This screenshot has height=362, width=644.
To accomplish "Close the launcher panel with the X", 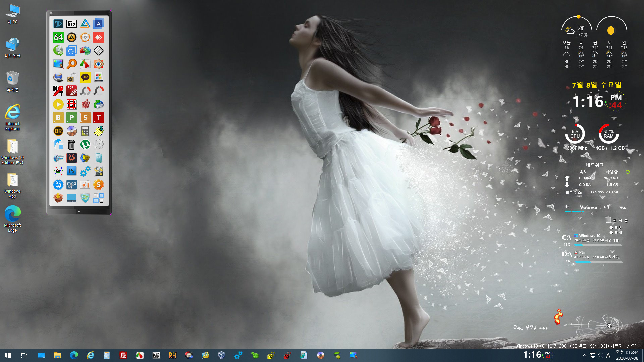I will click(x=51, y=13).
